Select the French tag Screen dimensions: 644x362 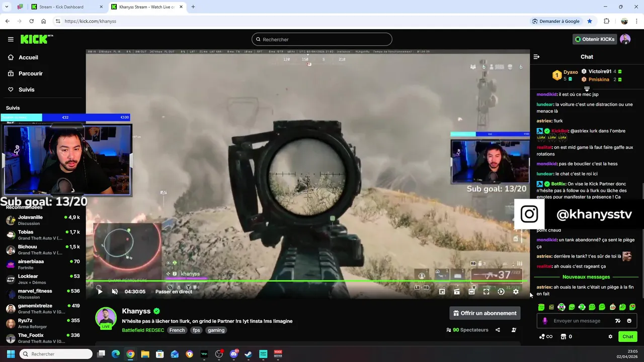click(x=177, y=330)
